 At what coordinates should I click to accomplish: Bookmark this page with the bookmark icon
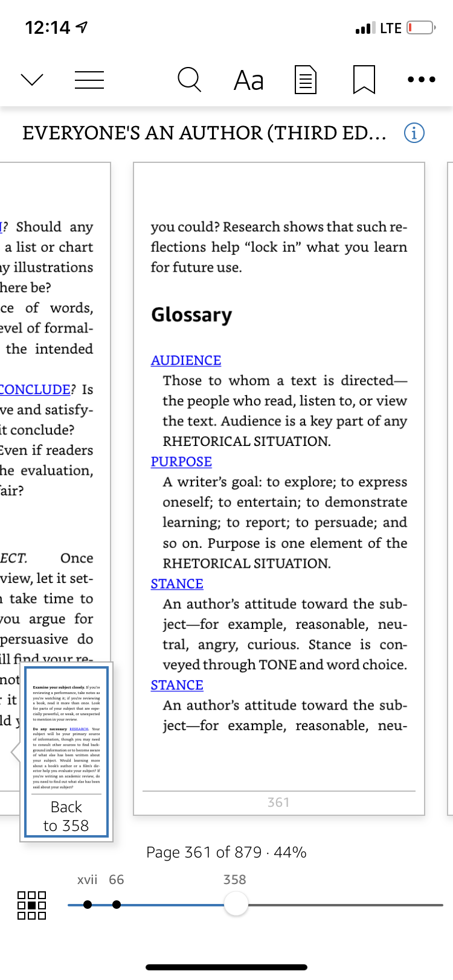pyautogui.click(x=364, y=80)
